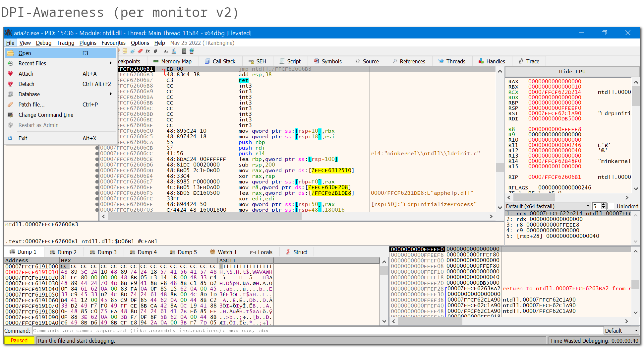Increase the argument count with the stepper

tap(604, 204)
